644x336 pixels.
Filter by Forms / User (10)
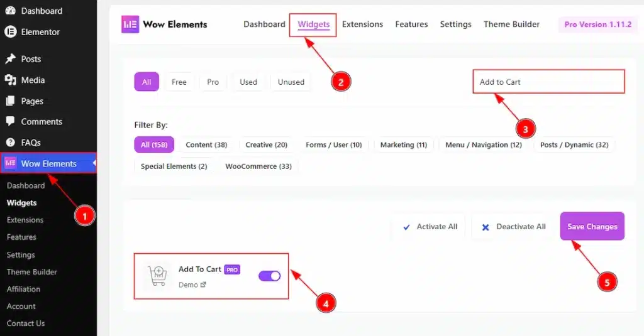coord(333,145)
